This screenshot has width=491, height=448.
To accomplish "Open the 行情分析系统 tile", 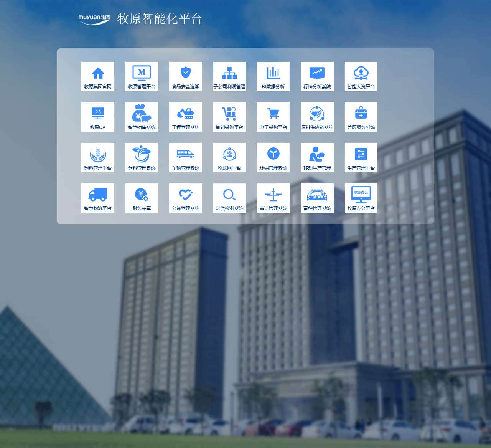I will [317, 76].
